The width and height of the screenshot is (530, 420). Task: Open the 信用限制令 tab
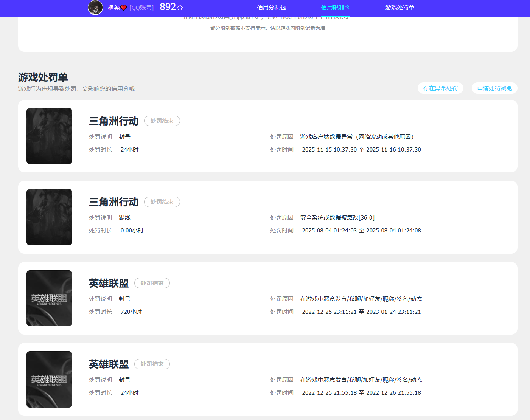[x=335, y=7]
